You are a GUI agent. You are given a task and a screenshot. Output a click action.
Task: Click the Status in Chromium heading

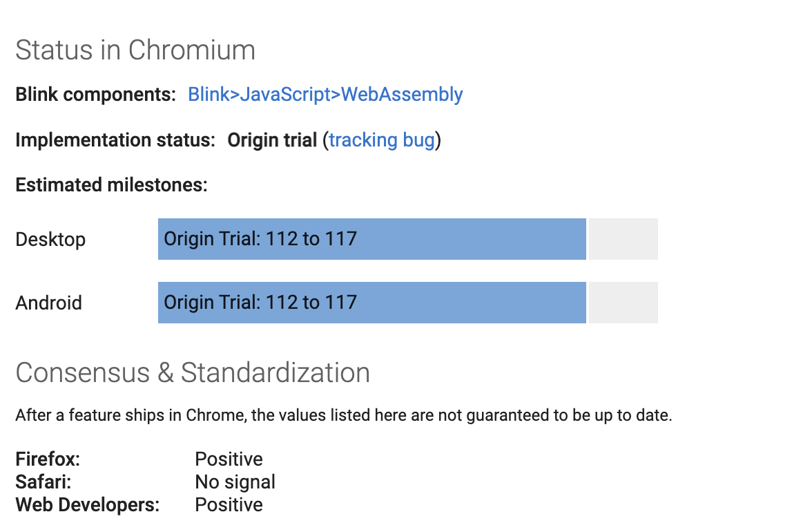[x=135, y=50]
